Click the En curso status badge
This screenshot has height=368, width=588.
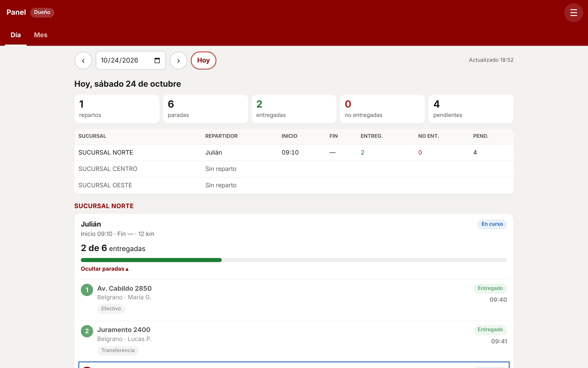pyautogui.click(x=492, y=224)
